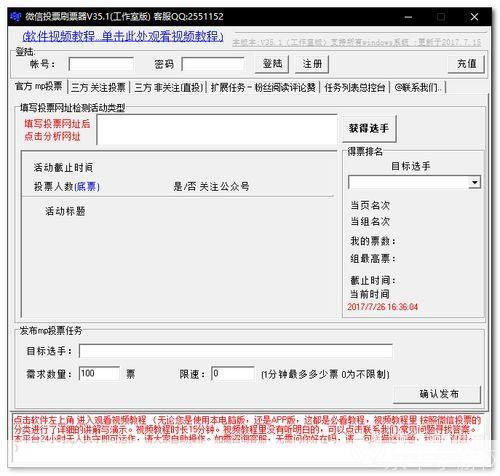Screen dimensions: 500x476
Task: Click the 密码 password input field
Action: click(x=213, y=64)
